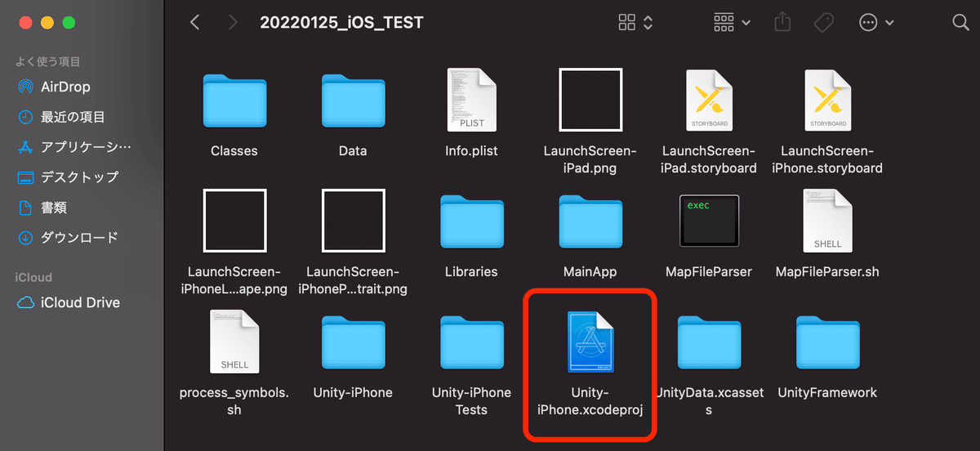Click the Search magnifier icon

pos(960,23)
